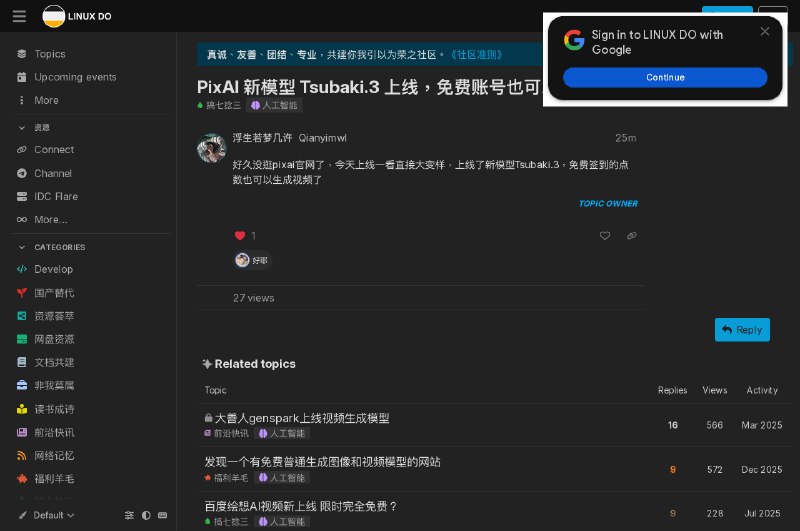Toggle dark/light mode contrast icon
This screenshot has width=800, height=531.
[x=146, y=515]
